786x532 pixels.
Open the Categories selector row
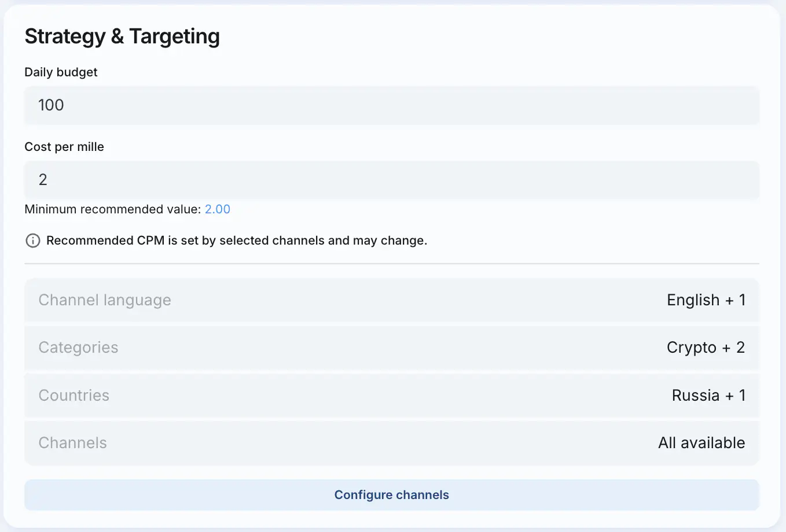(392, 348)
